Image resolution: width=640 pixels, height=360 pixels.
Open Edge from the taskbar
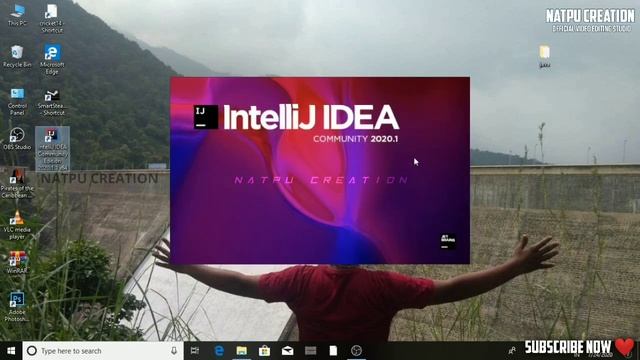(219, 351)
